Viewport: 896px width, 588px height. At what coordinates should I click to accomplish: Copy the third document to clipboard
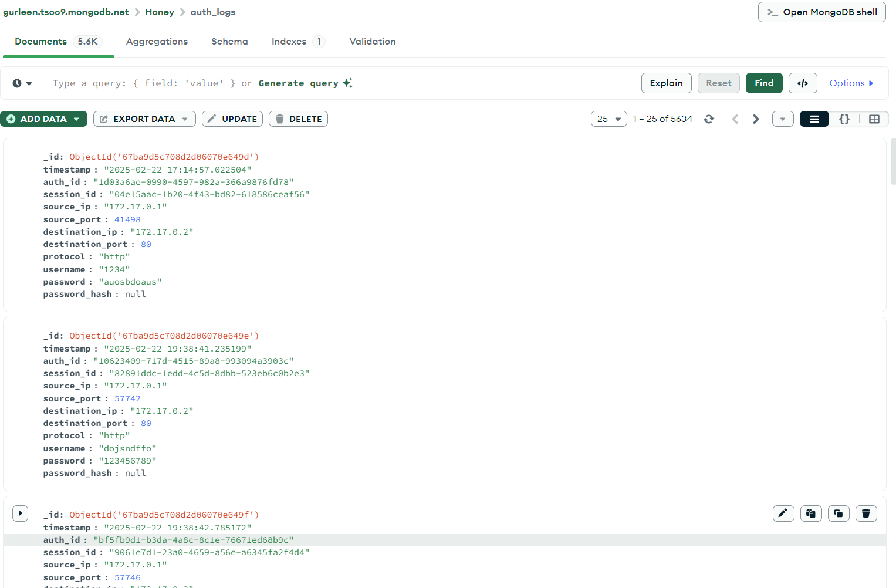tap(811, 513)
